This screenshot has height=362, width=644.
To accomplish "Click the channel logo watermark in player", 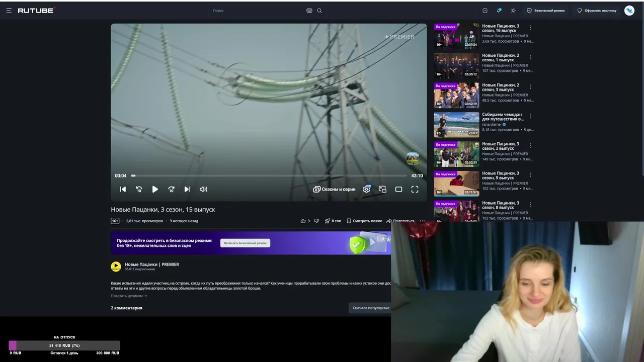I will 413,158.
